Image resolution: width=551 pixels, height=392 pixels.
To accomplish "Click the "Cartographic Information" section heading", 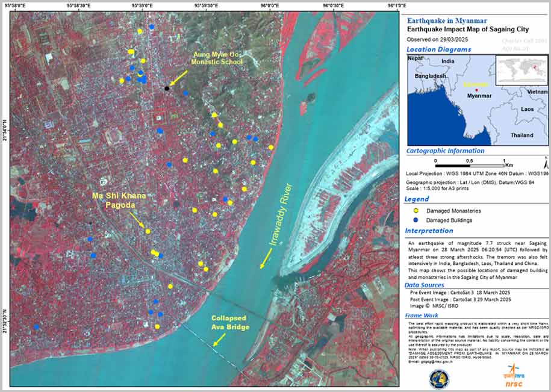I will click(445, 151).
